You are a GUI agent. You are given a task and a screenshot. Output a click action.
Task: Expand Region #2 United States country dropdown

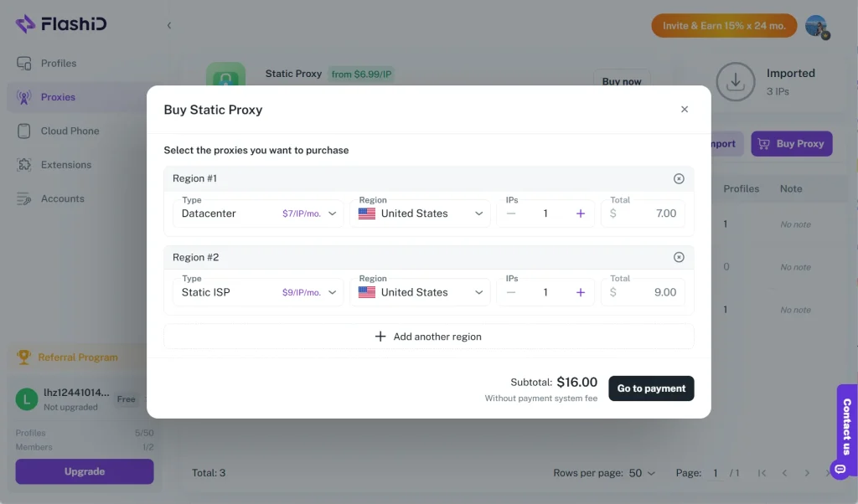click(x=421, y=292)
